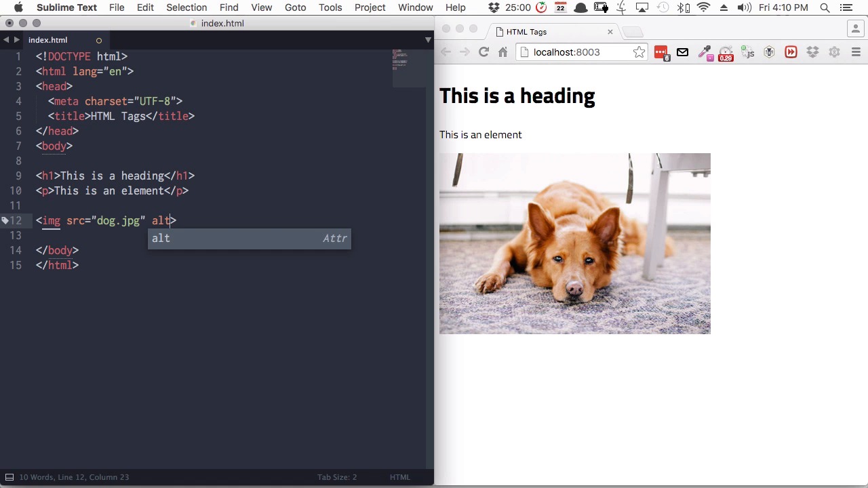Open the Window menu
The width and height of the screenshot is (868, 488).
(x=415, y=7)
